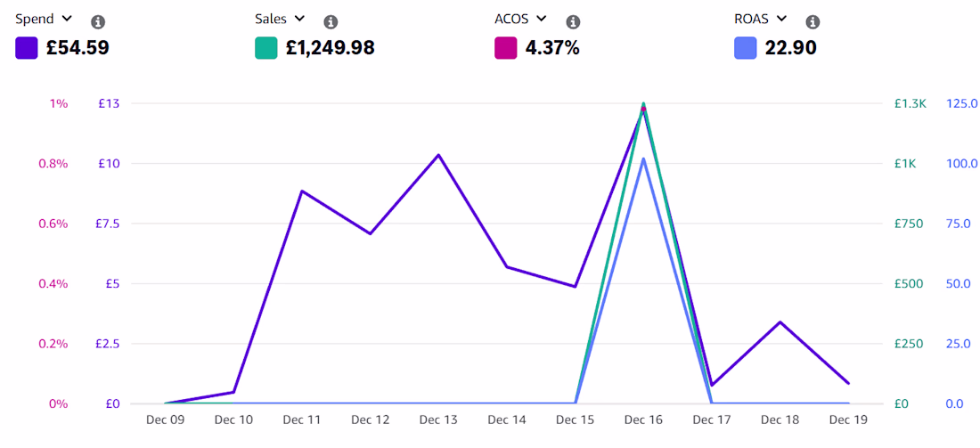Image resolution: width=980 pixels, height=448 pixels.
Task: Click the teal Sales color swatch
Action: tap(265, 48)
